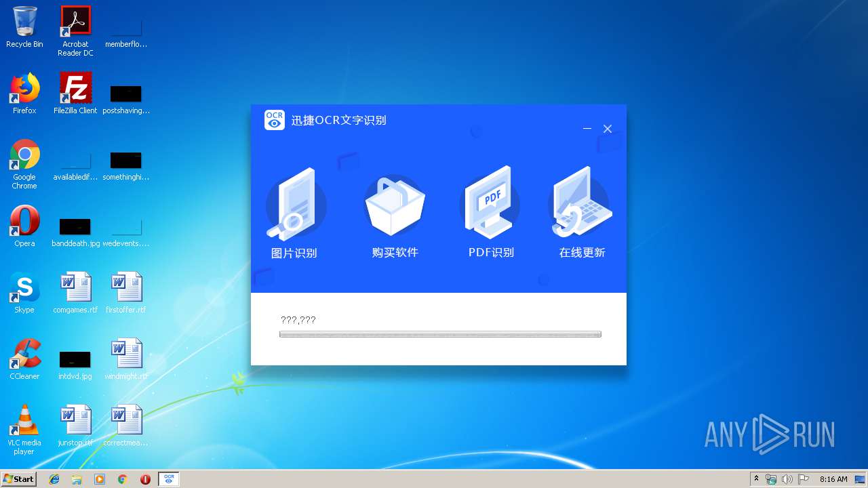
Task: Close the 迅捷OCR window
Action: (x=608, y=129)
